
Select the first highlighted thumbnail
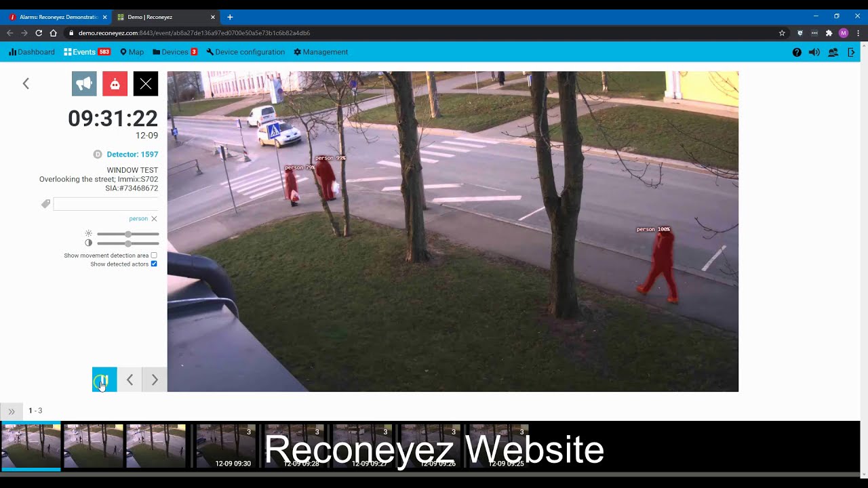(31, 446)
